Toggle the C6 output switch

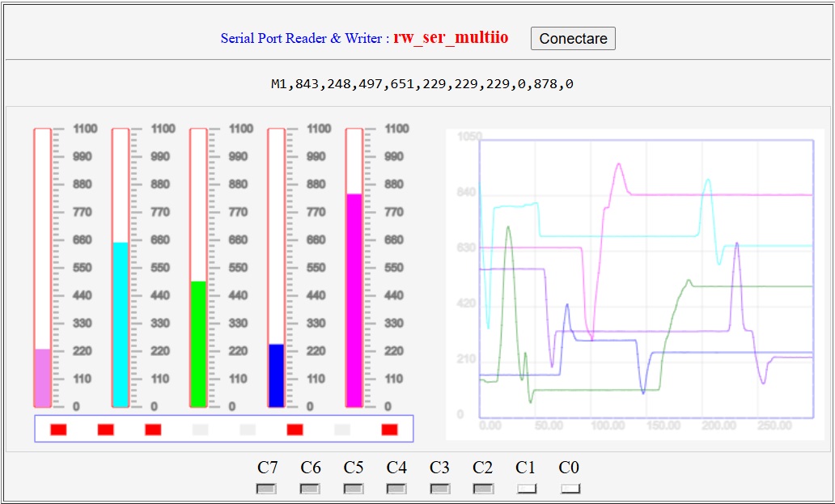(309, 489)
